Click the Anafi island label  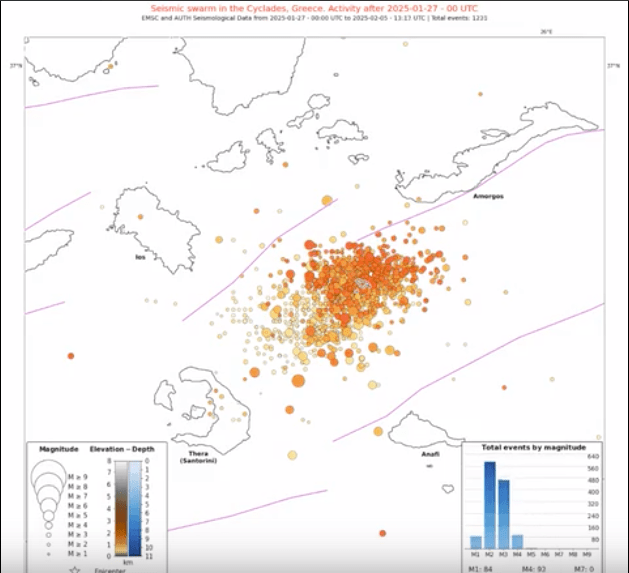[430, 453]
